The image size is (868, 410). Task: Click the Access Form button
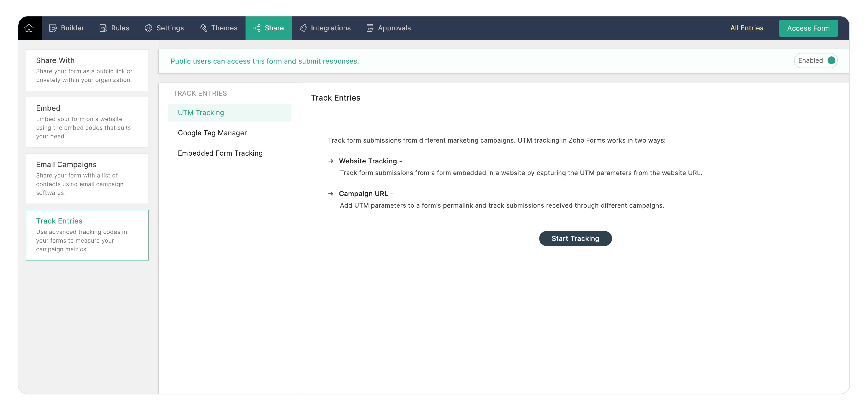coord(808,28)
